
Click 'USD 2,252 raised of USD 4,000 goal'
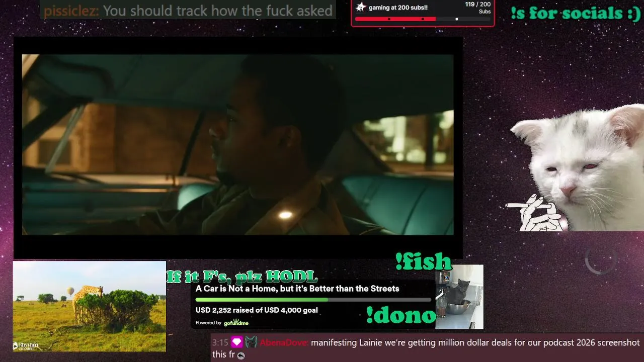(257, 310)
